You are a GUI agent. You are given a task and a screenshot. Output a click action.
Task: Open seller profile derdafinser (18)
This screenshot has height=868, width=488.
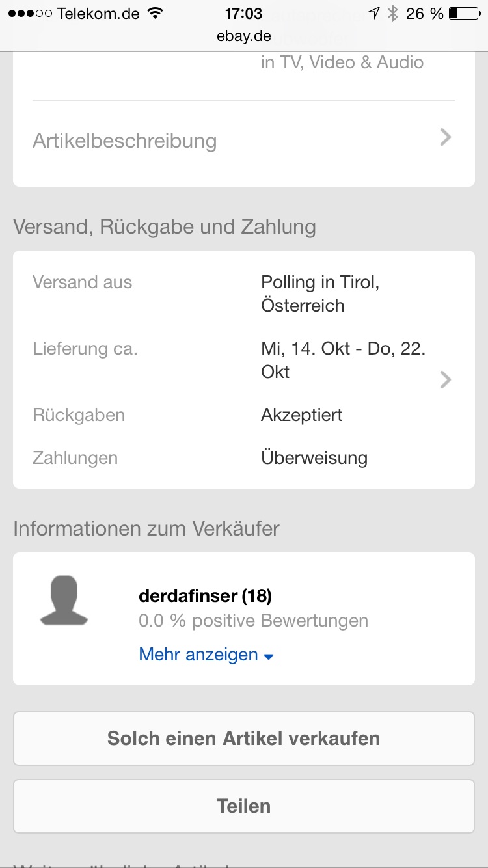click(x=205, y=595)
